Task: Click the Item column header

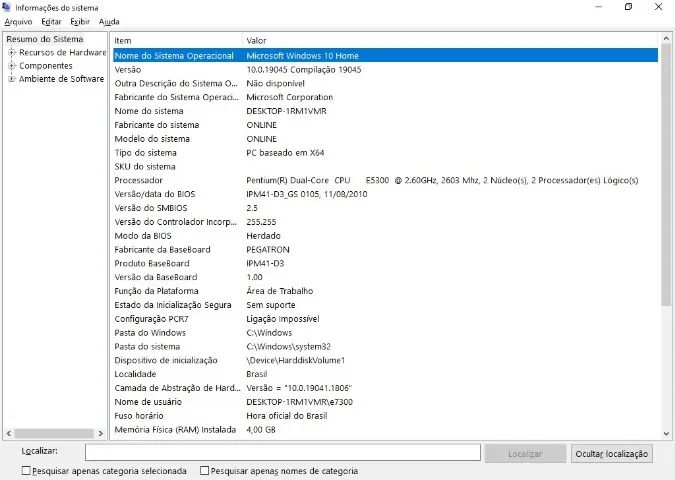Action: [176, 40]
